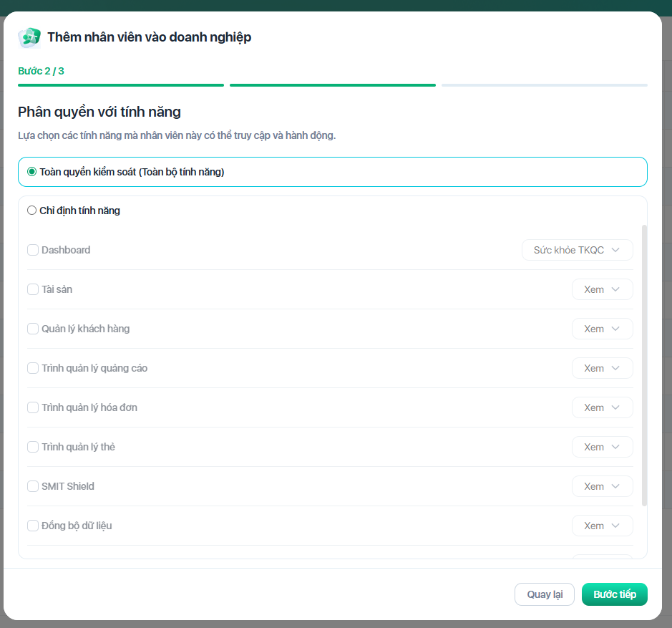This screenshot has height=628, width=672.
Task: Open Đồng bộ dữ liệu permission dropdown
Action: pos(602,526)
